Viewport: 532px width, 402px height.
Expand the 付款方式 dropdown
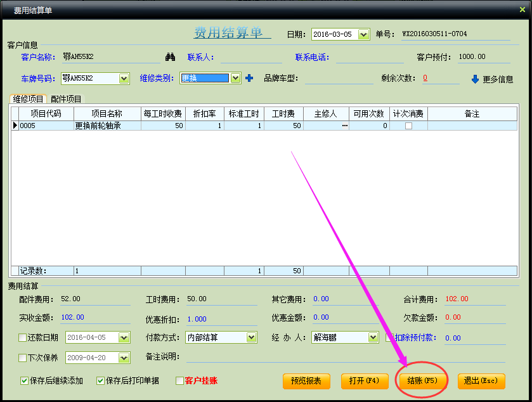point(251,337)
